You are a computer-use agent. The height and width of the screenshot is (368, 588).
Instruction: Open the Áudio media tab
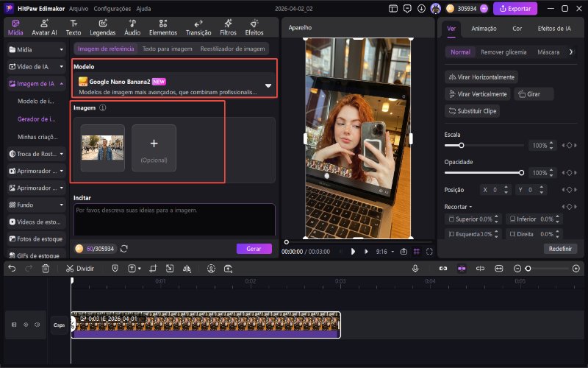(x=132, y=28)
